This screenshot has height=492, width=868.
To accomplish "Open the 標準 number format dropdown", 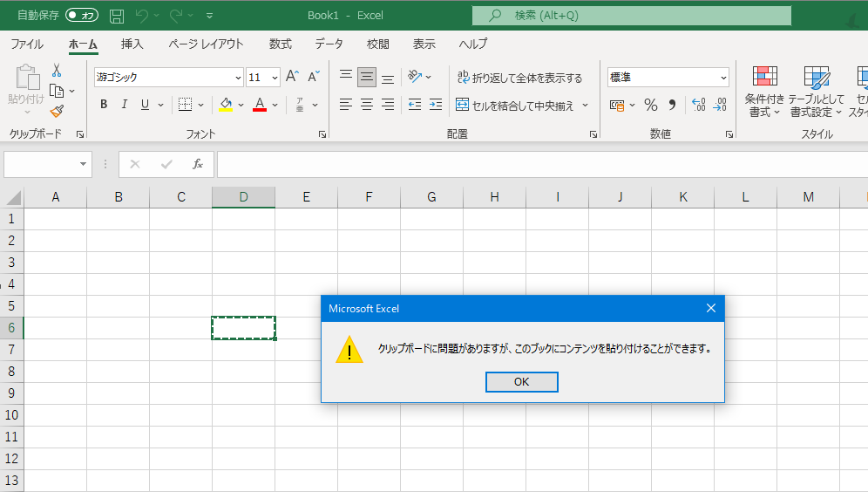I will click(x=723, y=78).
